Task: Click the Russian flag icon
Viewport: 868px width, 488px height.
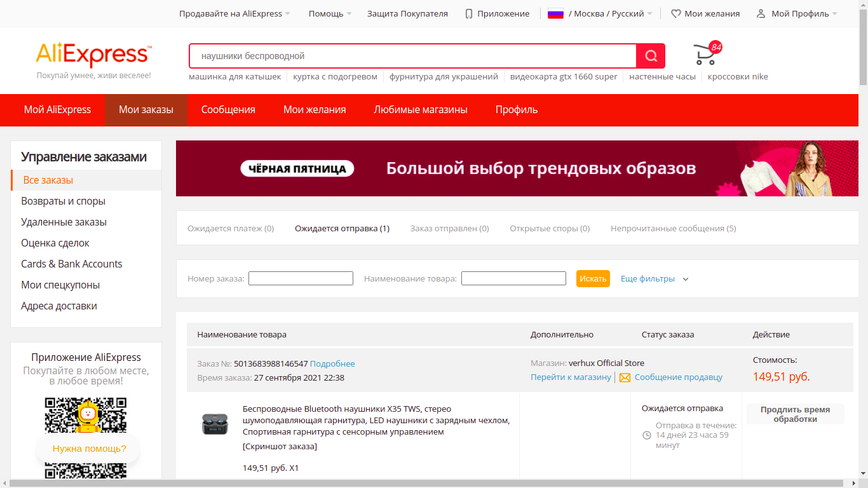Action: pos(555,13)
